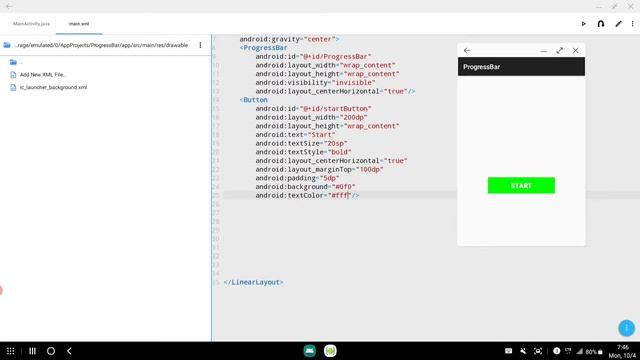Screen dimensions: 640x360
Task: Click the ProgressBar title in the preview
Action: click(482, 67)
